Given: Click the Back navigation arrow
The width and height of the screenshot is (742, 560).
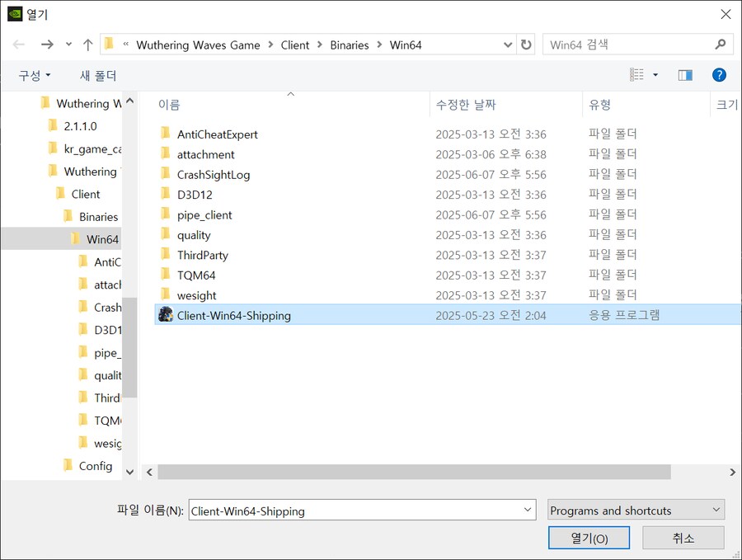Looking at the screenshot, I should tap(19, 45).
